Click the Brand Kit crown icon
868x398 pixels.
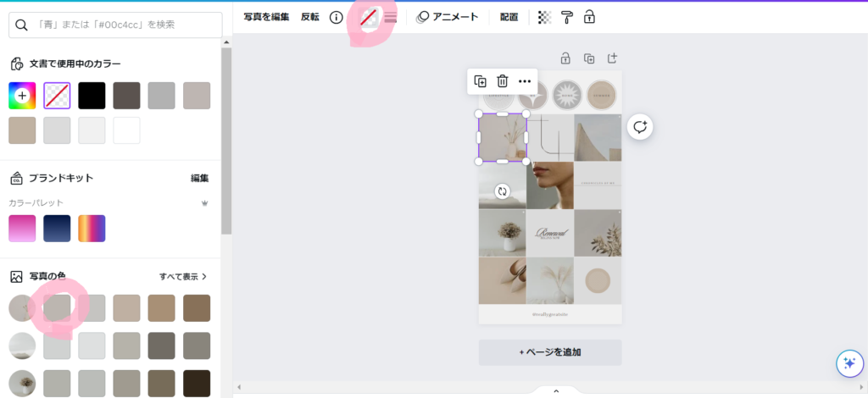(x=205, y=203)
